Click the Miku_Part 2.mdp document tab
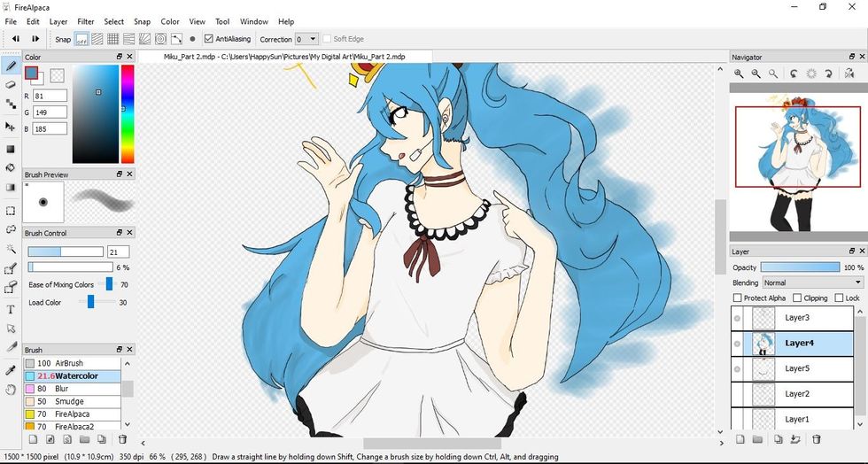This screenshot has width=868, height=464. [284, 57]
